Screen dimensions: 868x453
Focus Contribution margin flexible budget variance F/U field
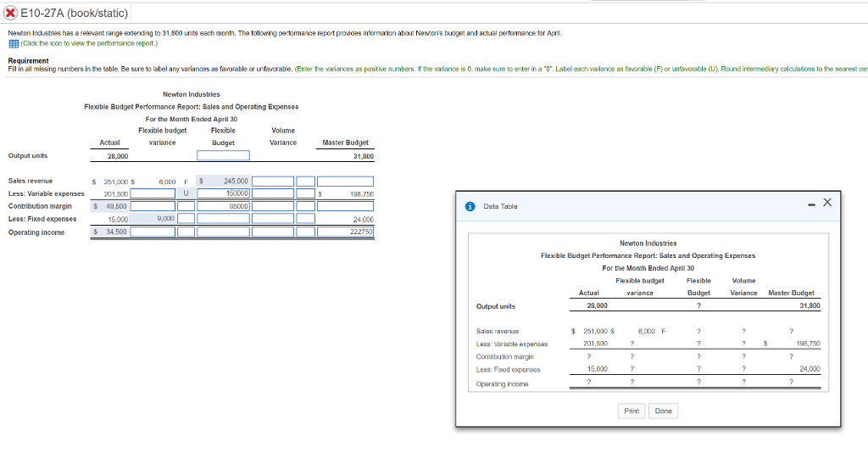186,206
